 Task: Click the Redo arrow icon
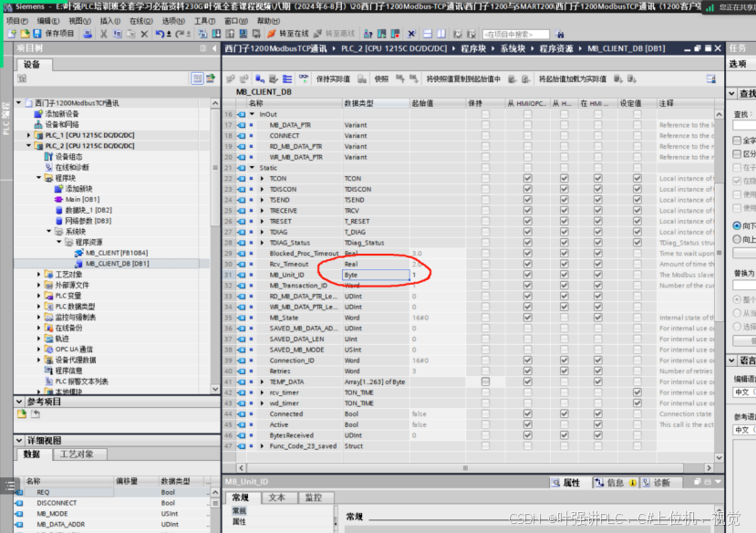pos(180,34)
